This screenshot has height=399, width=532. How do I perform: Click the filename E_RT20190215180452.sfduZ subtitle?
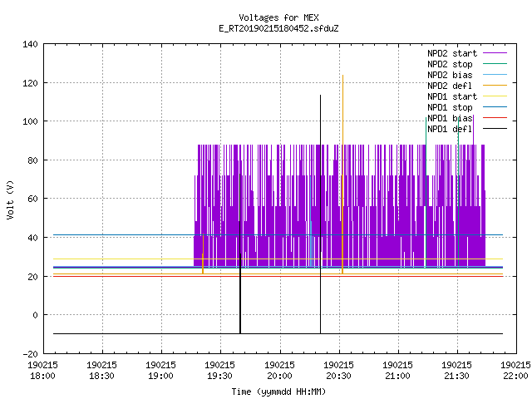coord(278,28)
